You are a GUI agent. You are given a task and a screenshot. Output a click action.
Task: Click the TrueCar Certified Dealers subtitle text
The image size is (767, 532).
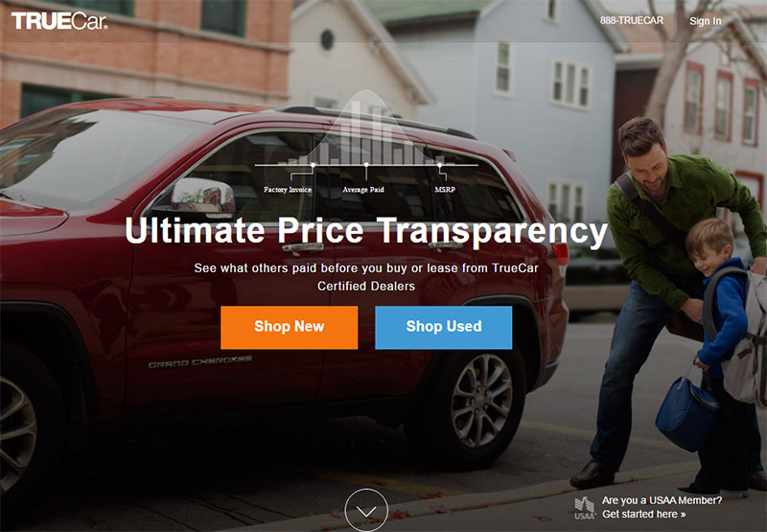(366, 277)
